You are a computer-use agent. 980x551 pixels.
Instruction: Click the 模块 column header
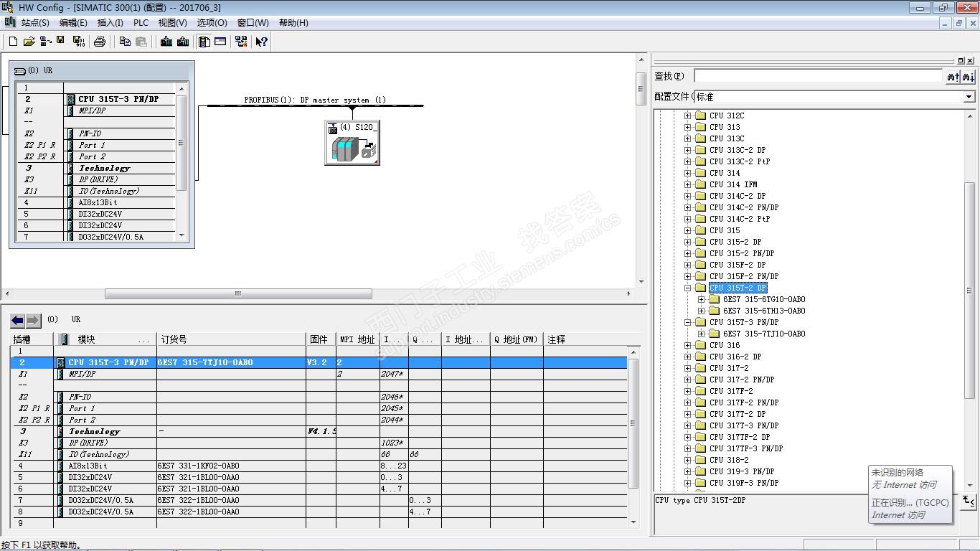(105, 339)
